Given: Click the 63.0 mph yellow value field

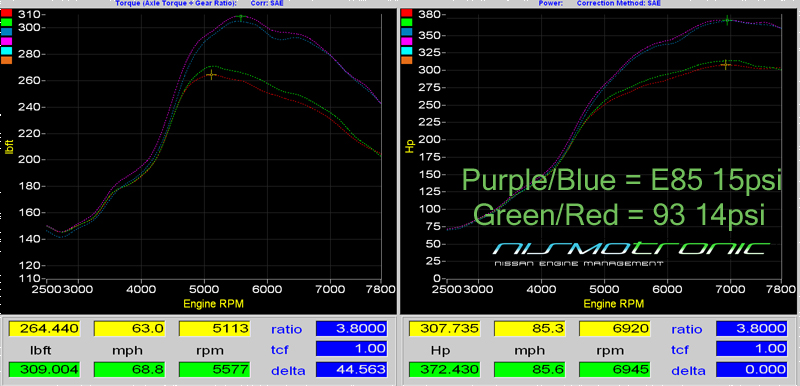Looking at the screenshot, I should click(x=130, y=329).
